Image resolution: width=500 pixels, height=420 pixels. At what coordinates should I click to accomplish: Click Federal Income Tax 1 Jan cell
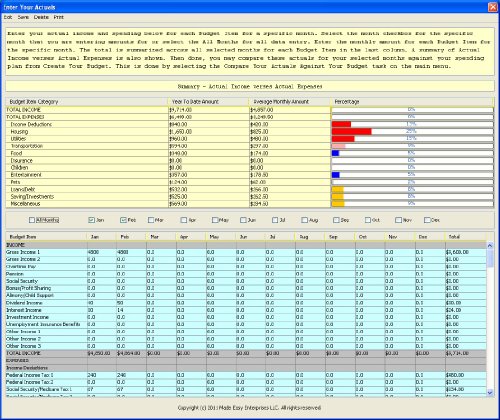tap(102, 375)
